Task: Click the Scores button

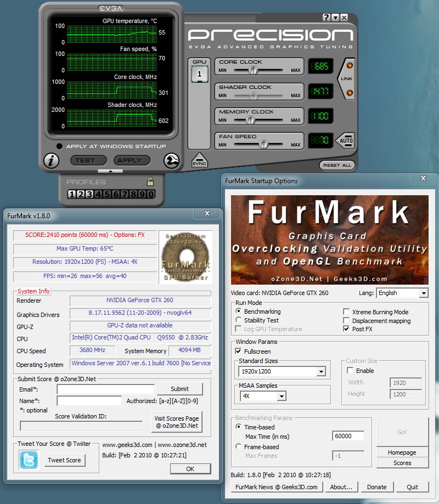Action: (402, 463)
